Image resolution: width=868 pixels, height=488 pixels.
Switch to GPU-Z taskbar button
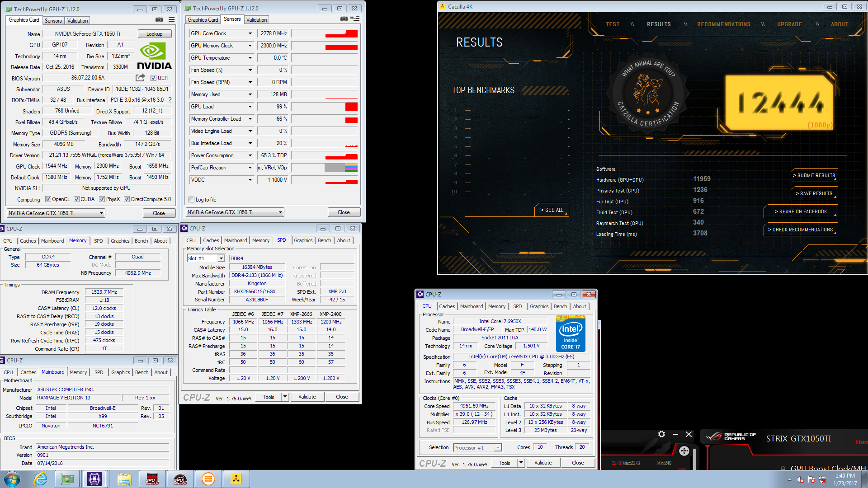[x=67, y=479]
